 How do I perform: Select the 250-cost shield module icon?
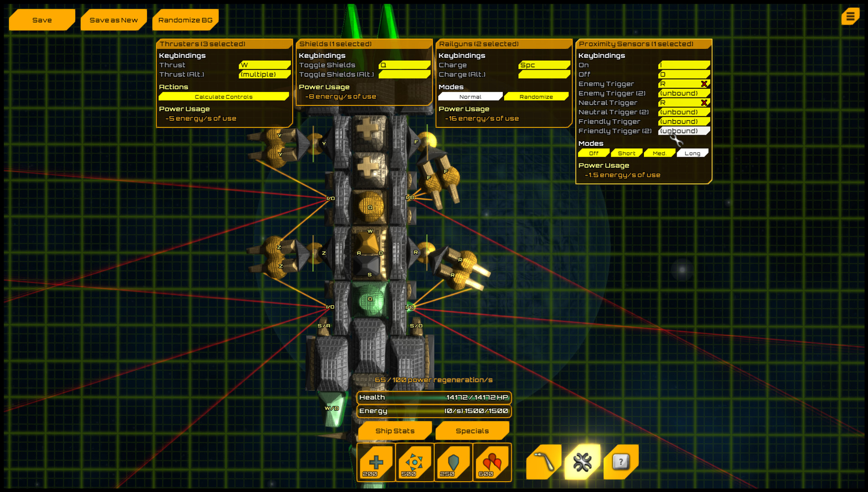453,462
